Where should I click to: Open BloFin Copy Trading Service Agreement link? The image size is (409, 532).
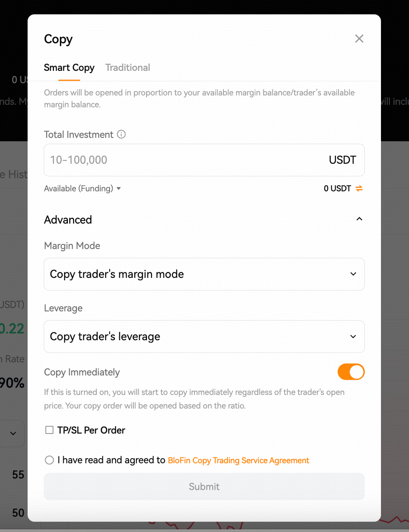click(x=239, y=460)
